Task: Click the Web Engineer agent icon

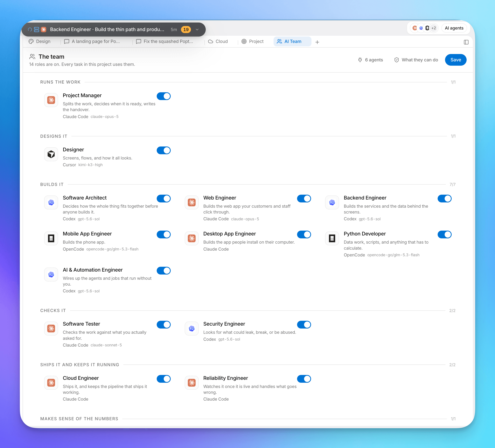Action: (x=192, y=202)
